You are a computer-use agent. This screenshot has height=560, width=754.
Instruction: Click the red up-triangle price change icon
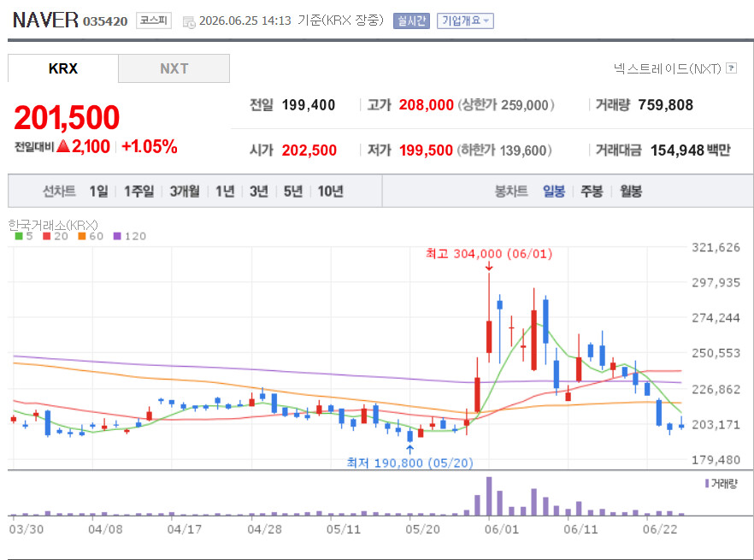click(63, 146)
